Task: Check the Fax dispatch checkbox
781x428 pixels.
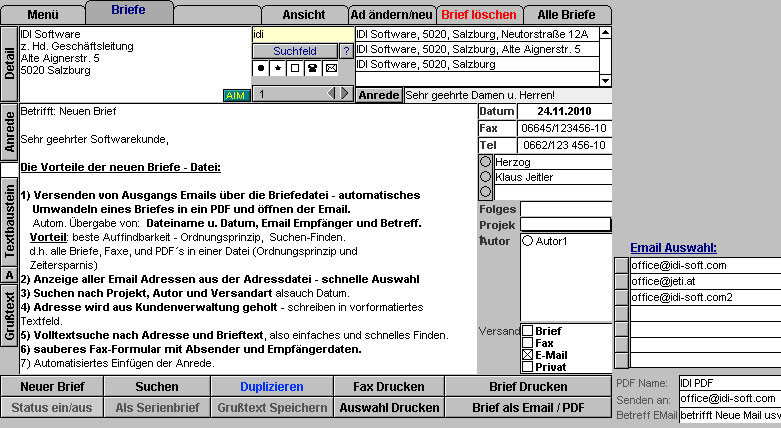Action: click(527, 343)
